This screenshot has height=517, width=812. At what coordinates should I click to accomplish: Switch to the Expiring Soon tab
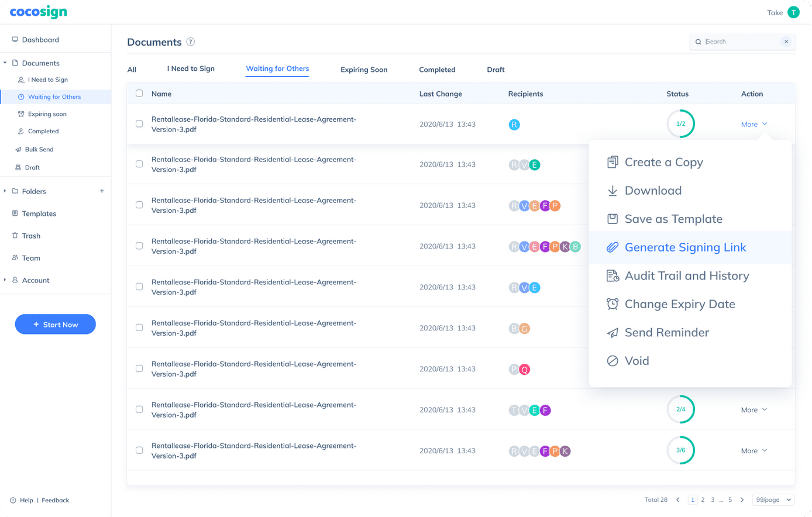coord(364,70)
